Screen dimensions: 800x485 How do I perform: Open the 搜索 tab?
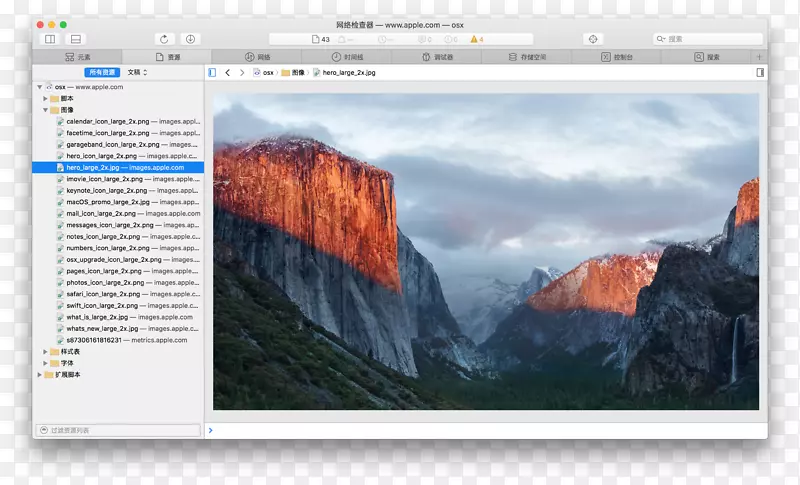[707, 57]
